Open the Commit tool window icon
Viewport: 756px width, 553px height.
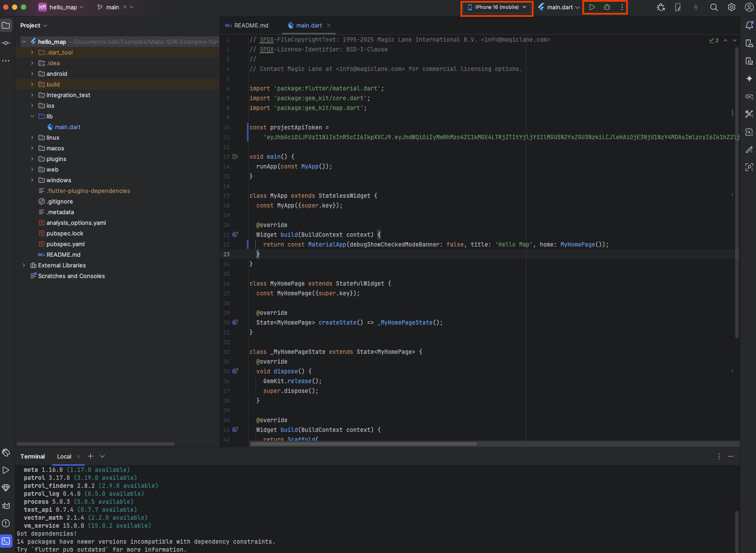coord(6,43)
